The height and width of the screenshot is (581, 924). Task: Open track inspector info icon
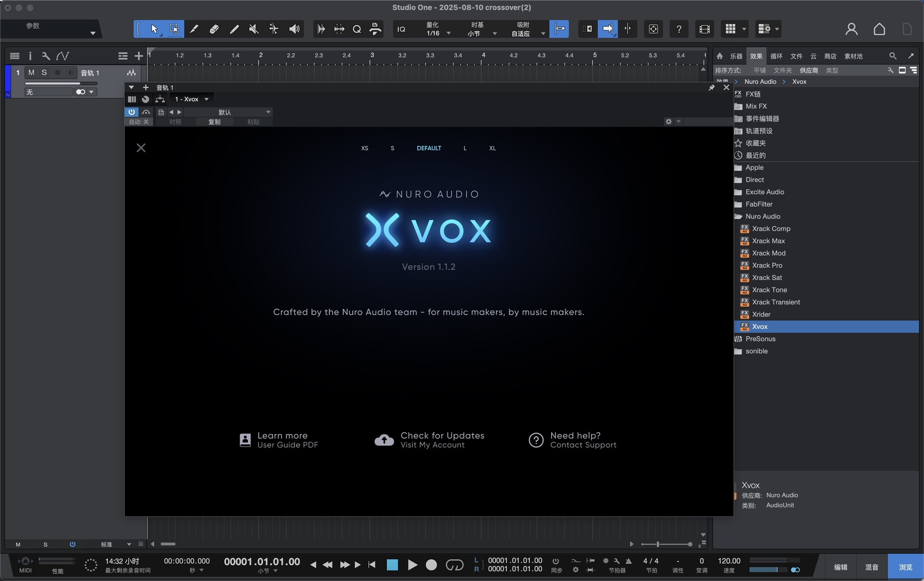(x=30, y=56)
